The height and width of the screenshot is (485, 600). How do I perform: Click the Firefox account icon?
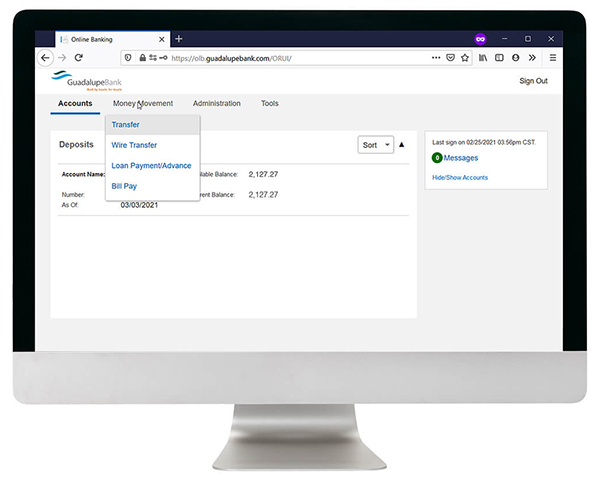coord(516,58)
